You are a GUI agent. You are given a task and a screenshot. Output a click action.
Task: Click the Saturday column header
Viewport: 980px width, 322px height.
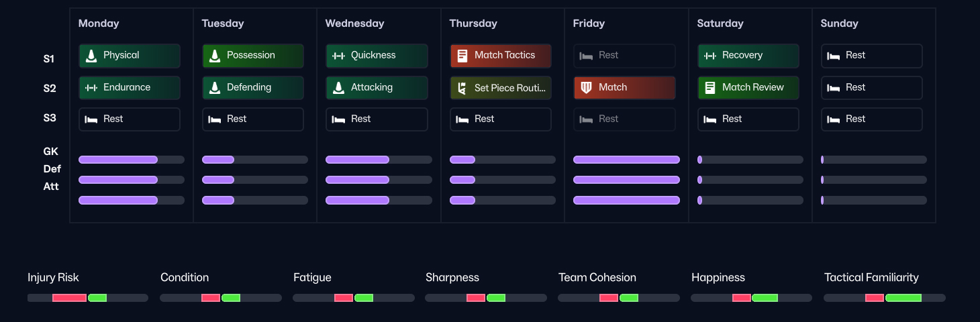pos(720,23)
